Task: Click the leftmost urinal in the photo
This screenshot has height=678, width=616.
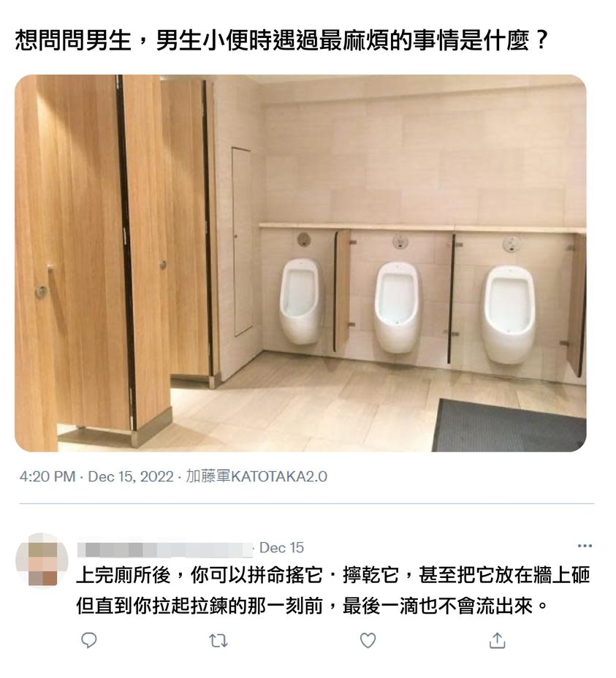Action: coord(301,301)
